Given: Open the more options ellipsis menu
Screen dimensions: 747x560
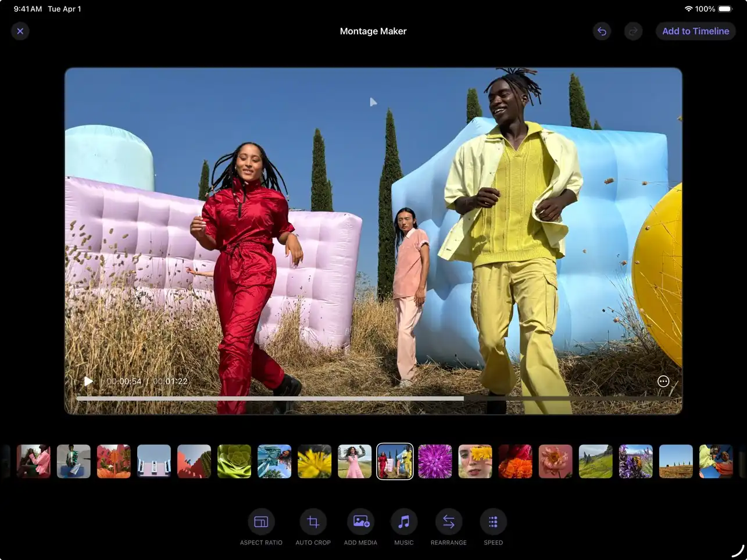Looking at the screenshot, I should [x=663, y=381].
